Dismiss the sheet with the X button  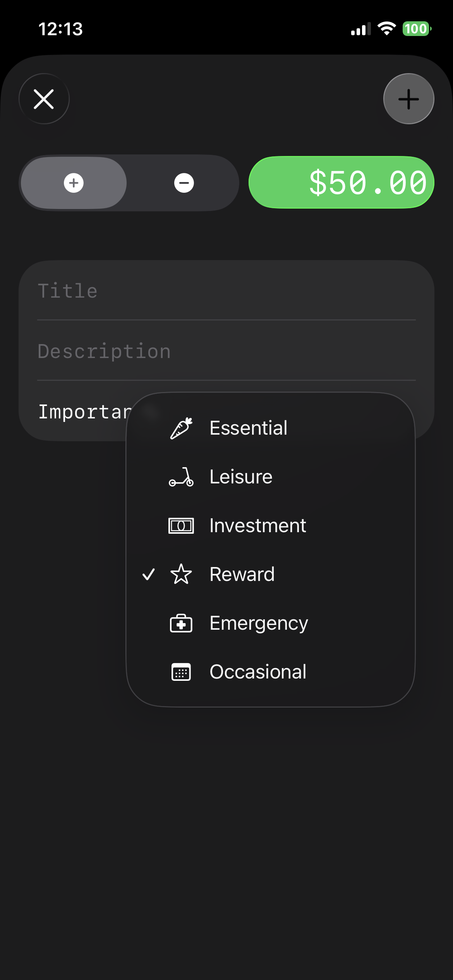(x=44, y=99)
